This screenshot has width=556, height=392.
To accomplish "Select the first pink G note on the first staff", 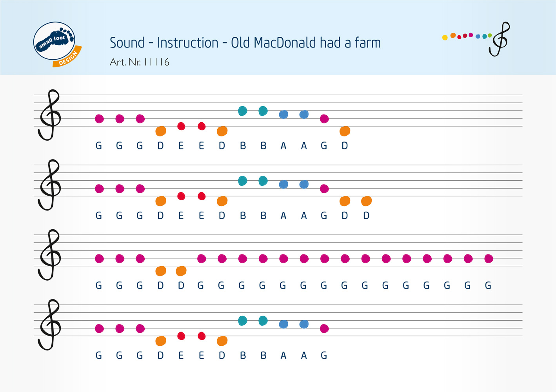I will 100,119.
